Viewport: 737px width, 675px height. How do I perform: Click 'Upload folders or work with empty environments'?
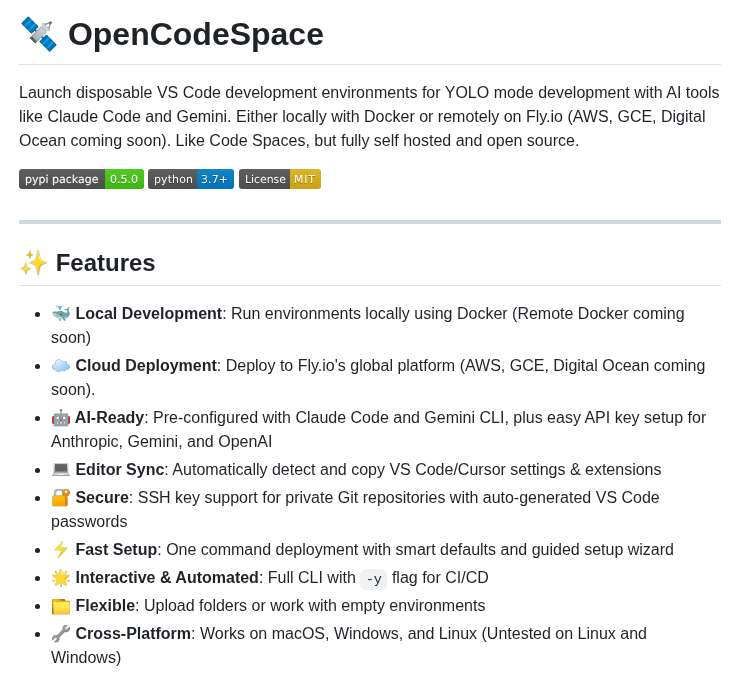pos(314,605)
